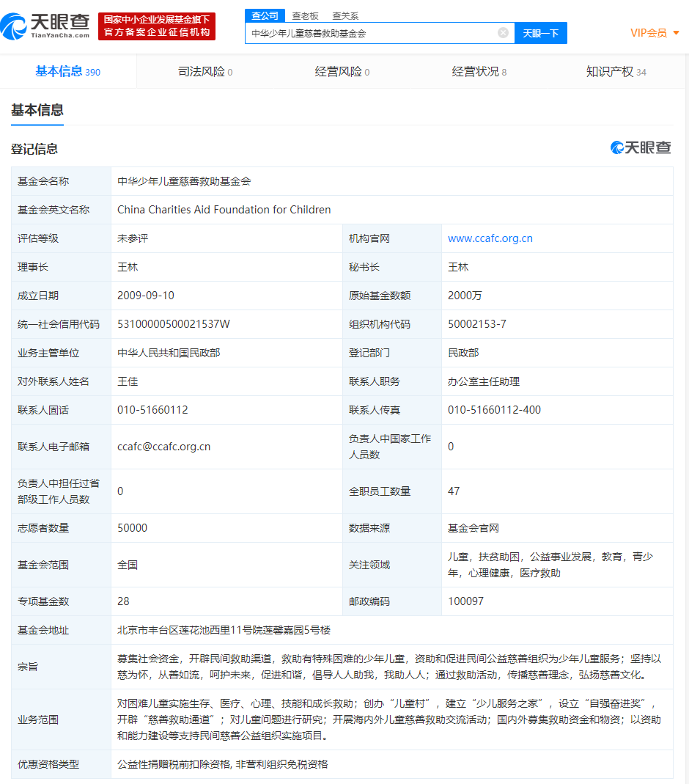The width and height of the screenshot is (689, 784).
Task: Switch to the 司法风险 tab
Action: [205, 71]
